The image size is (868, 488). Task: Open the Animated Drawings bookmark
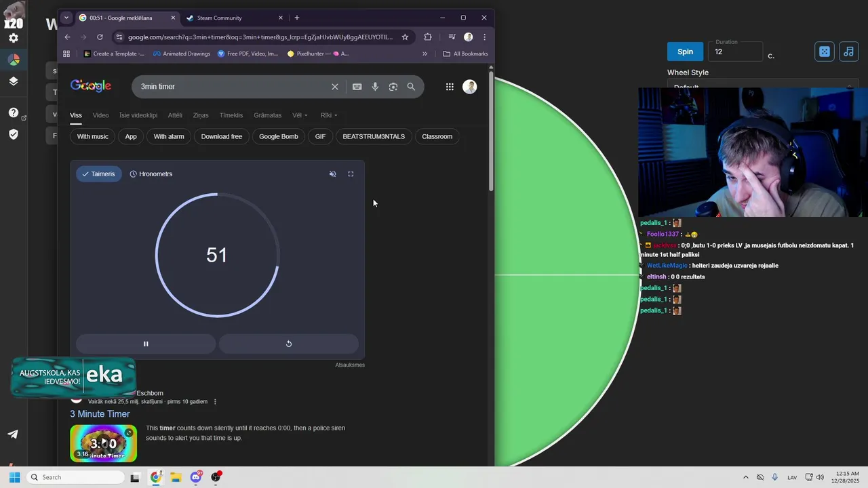182,54
